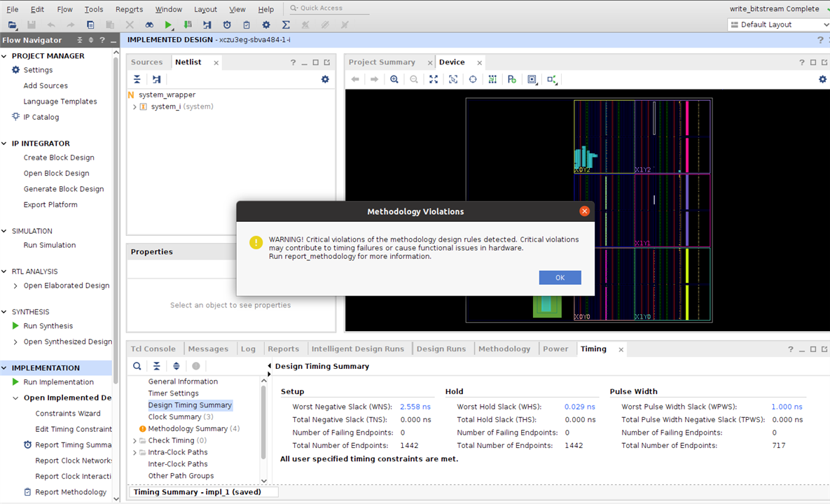Click the green Run flow arrow
Screen dimensions: 830x504
[168, 25]
